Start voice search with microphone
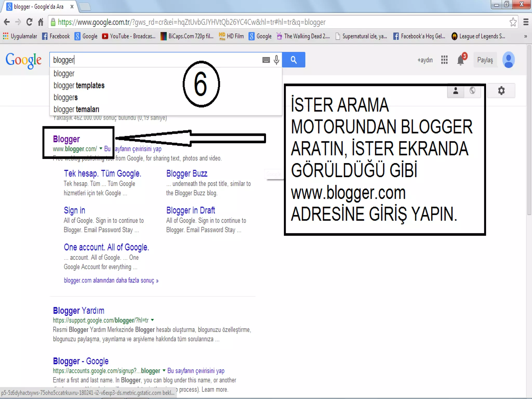 (x=276, y=60)
